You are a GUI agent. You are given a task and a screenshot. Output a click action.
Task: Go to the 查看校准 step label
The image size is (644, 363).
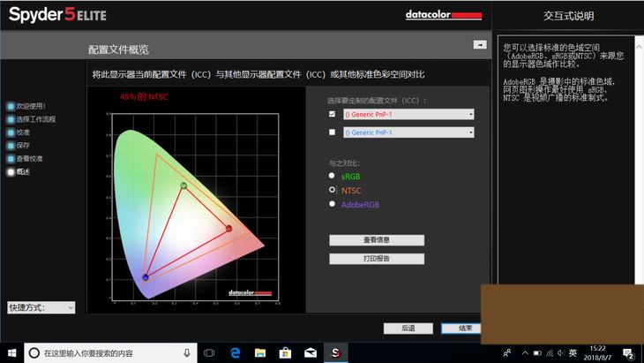click(x=30, y=159)
